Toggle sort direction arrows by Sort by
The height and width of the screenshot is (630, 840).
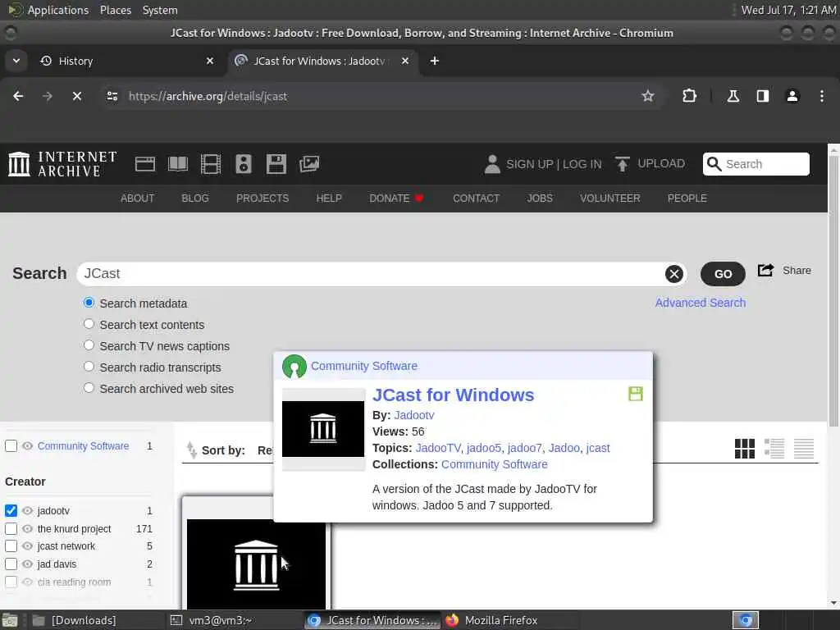(191, 450)
